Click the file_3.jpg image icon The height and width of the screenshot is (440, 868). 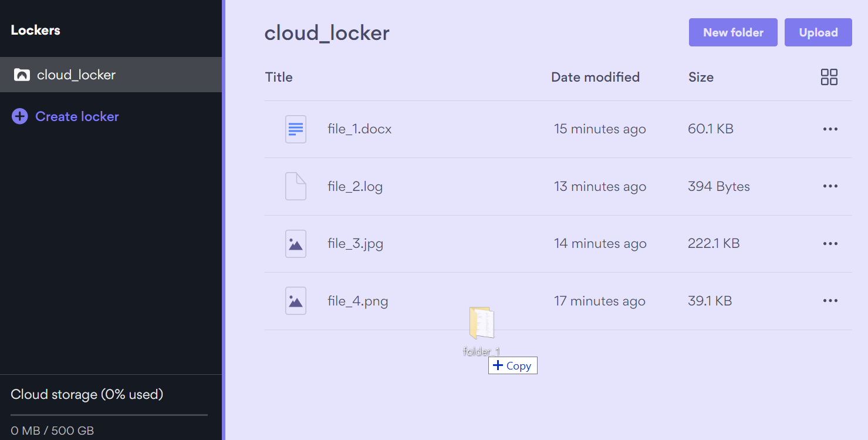[296, 244]
